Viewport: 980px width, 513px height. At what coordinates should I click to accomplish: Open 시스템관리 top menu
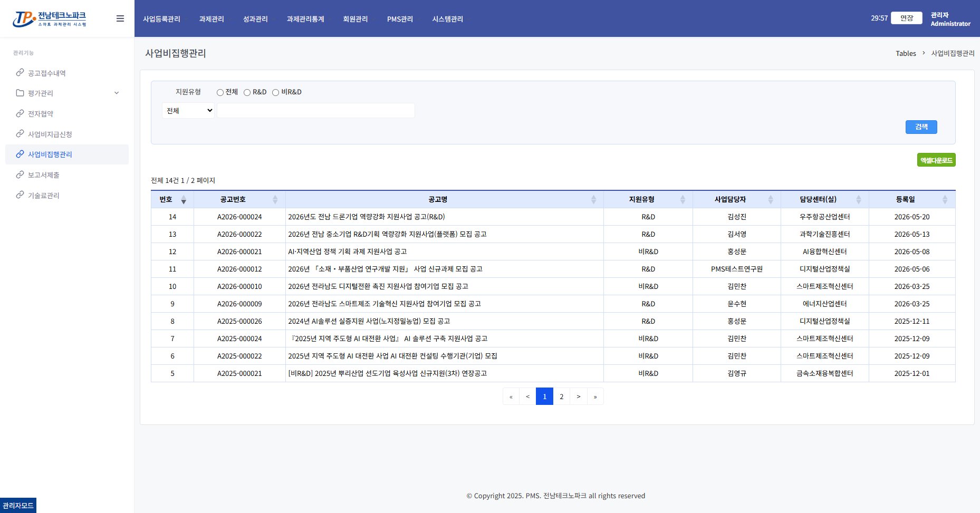(447, 19)
